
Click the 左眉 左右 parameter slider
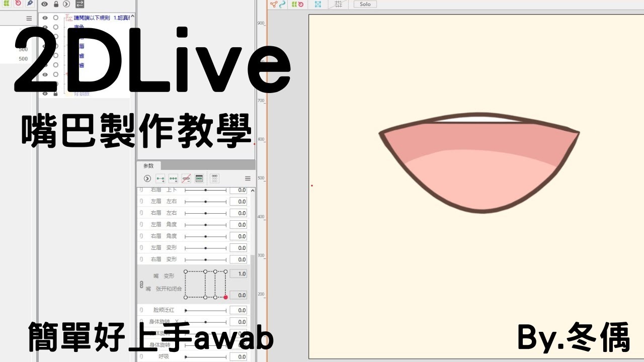[x=205, y=202]
